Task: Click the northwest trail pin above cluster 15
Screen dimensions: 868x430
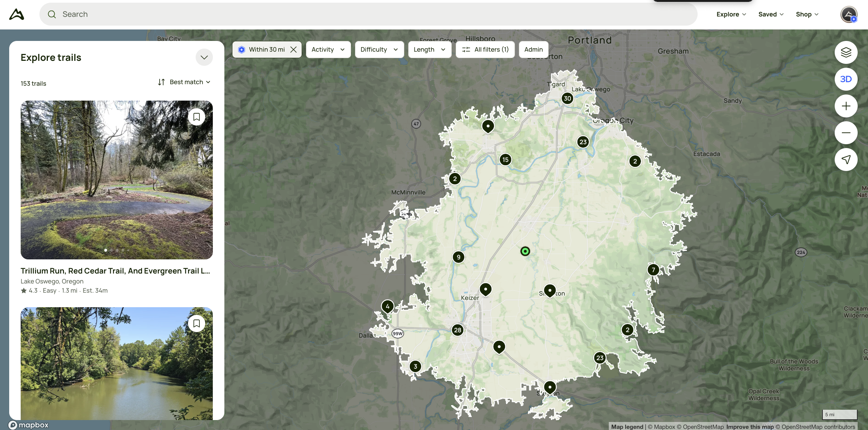Action: tap(488, 126)
